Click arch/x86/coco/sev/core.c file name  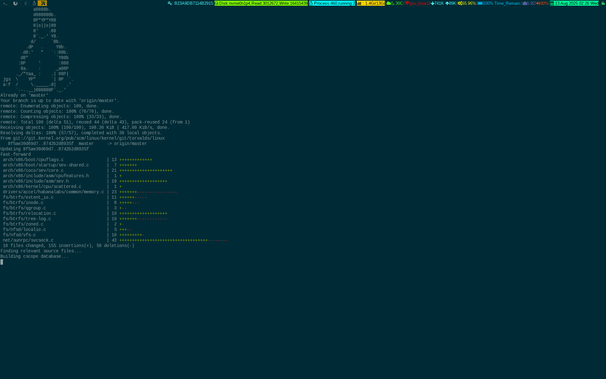[x=33, y=170]
